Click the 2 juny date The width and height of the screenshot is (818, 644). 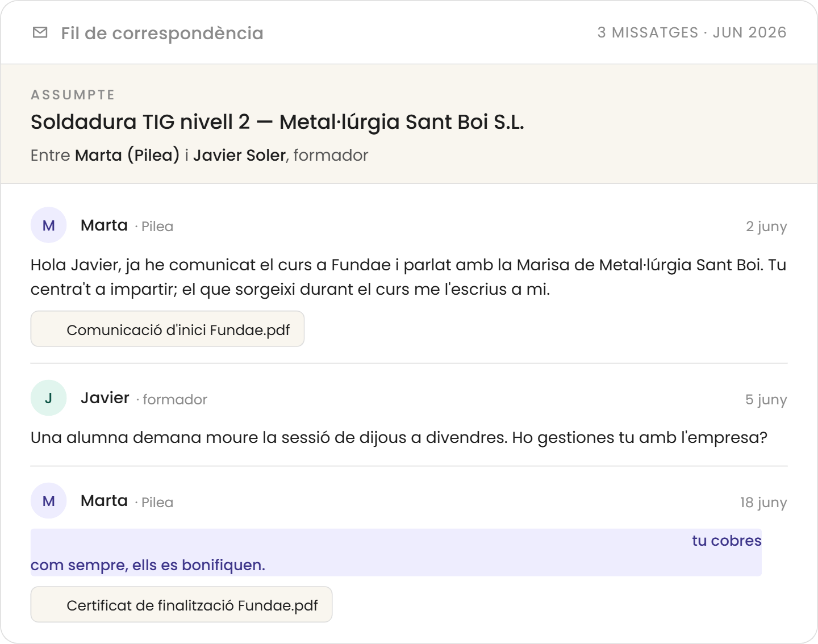pyautogui.click(x=766, y=227)
